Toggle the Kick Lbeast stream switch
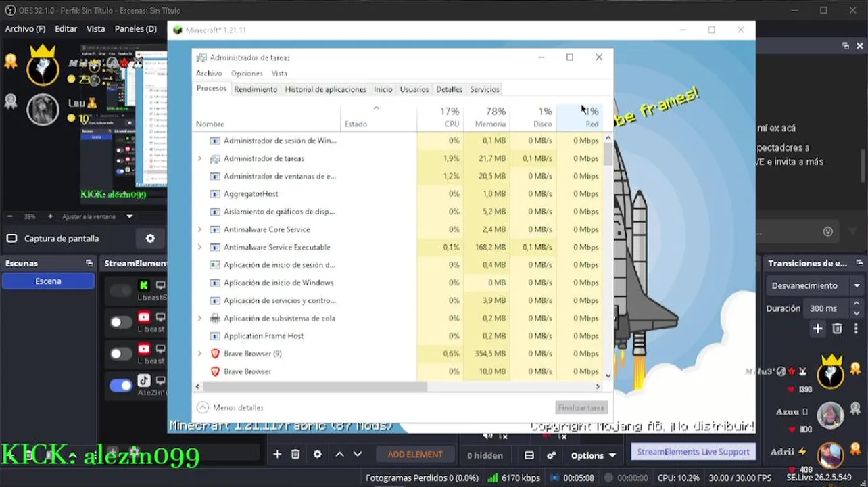Image resolution: width=868 pixels, height=487 pixels. click(x=121, y=291)
